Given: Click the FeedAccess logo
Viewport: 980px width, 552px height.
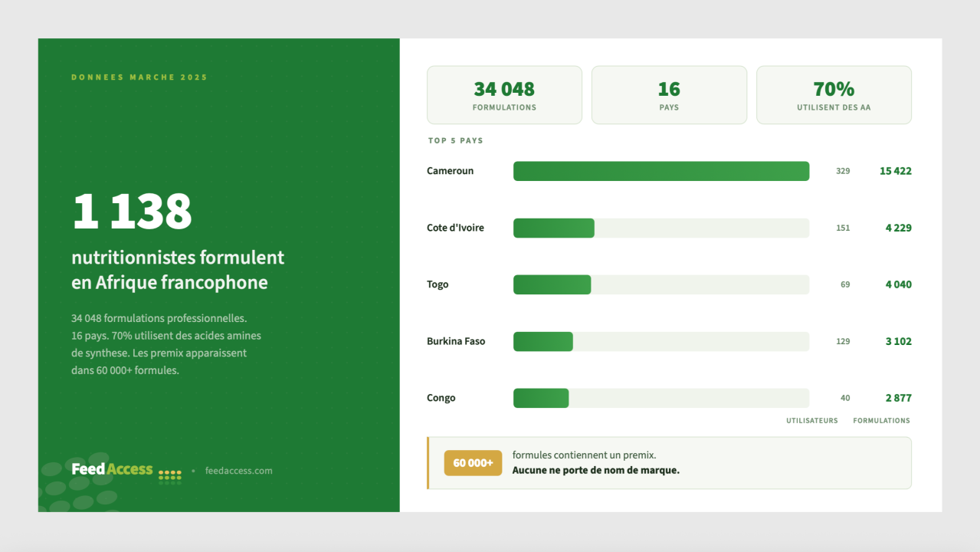Looking at the screenshot, I should (112, 469).
